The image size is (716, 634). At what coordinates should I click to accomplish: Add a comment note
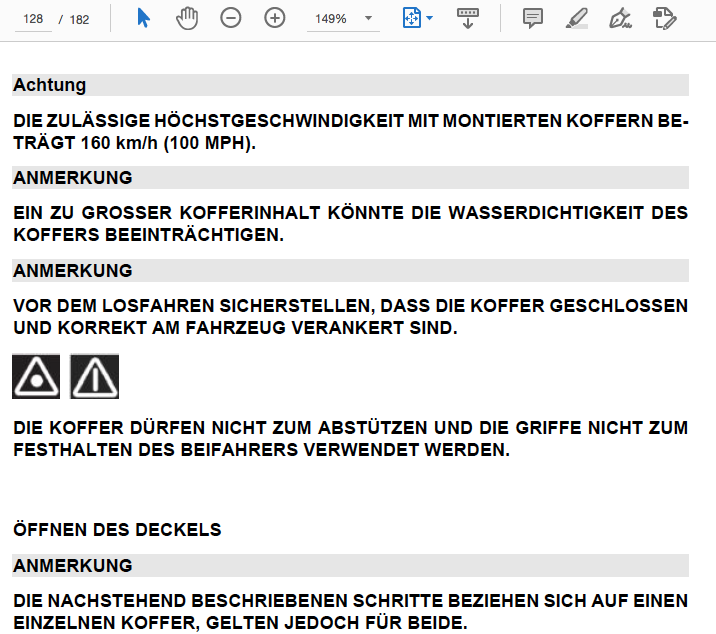533,18
